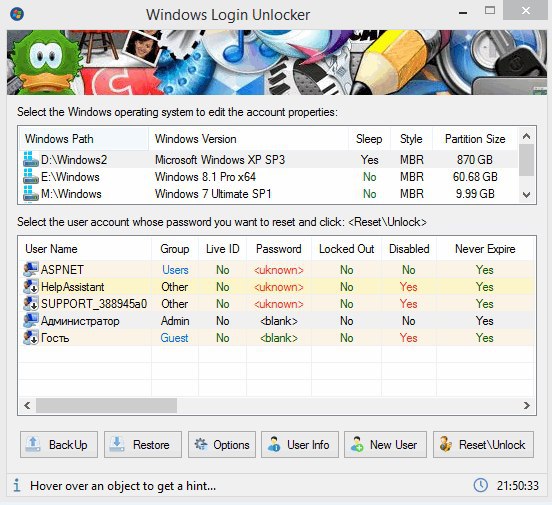Click the 60.68 GB partition size cell
The width and height of the screenshot is (552, 505).
click(475, 176)
